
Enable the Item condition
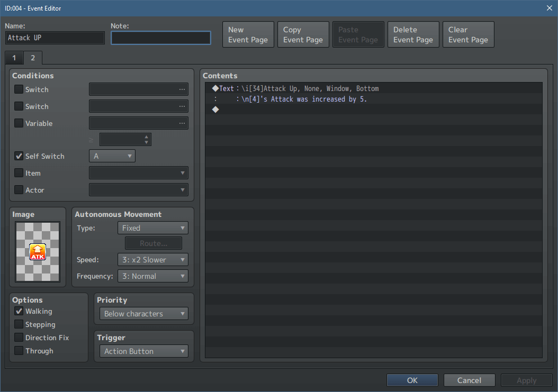19,173
